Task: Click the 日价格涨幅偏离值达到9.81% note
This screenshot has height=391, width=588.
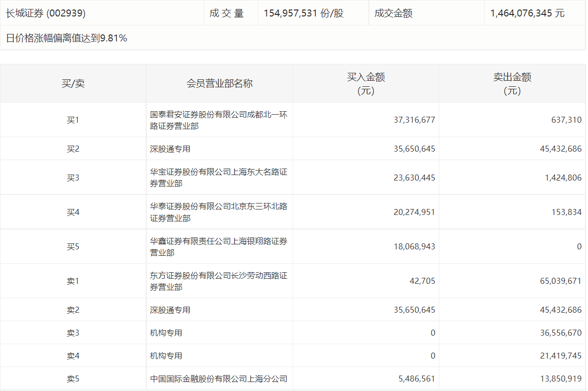Action: click(x=66, y=38)
